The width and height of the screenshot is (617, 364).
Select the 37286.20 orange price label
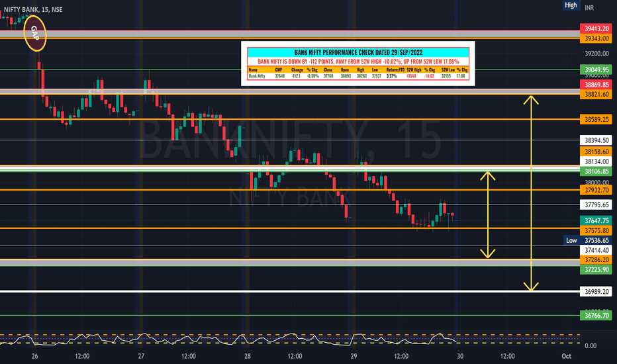(x=596, y=259)
